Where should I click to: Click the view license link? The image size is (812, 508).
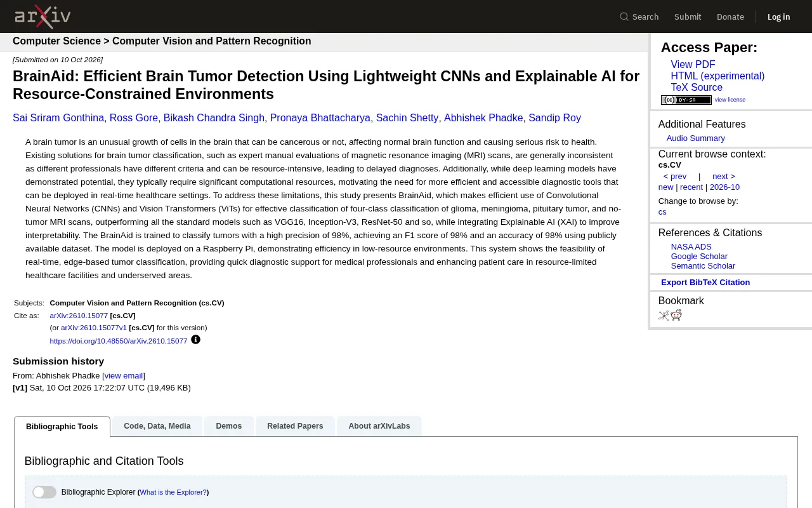click(x=730, y=100)
